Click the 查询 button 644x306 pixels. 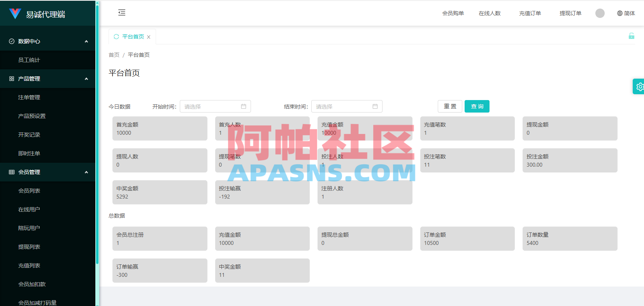tap(477, 106)
